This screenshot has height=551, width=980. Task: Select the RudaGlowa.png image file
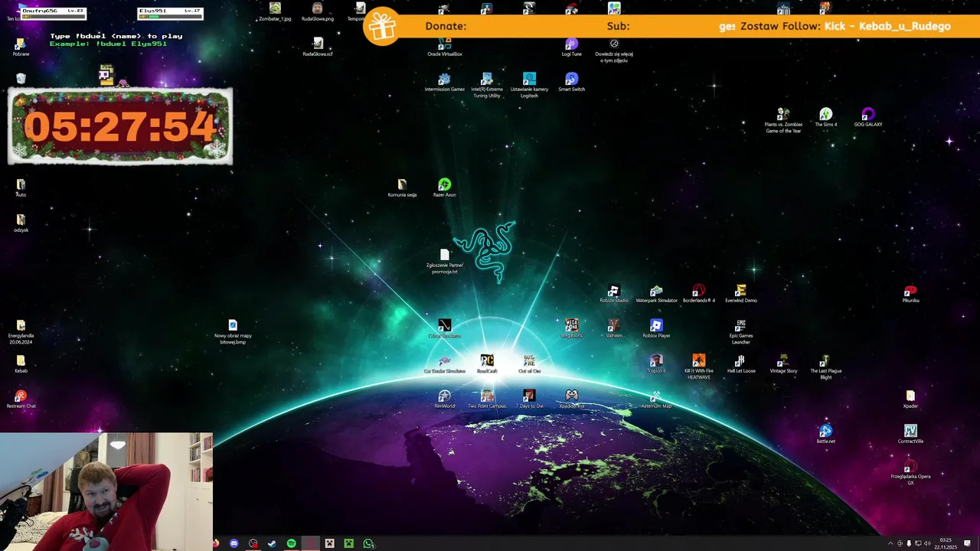[x=317, y=12]
